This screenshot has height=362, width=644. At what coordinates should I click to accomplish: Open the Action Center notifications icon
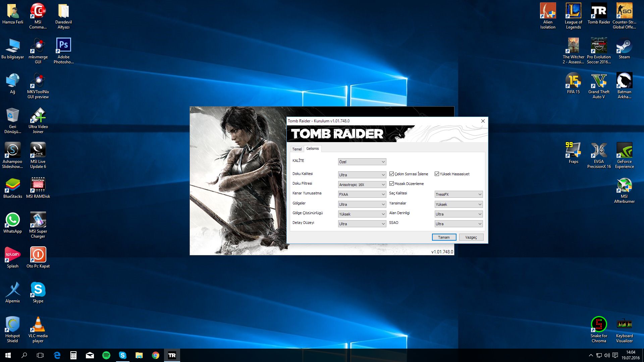point(615,355)
